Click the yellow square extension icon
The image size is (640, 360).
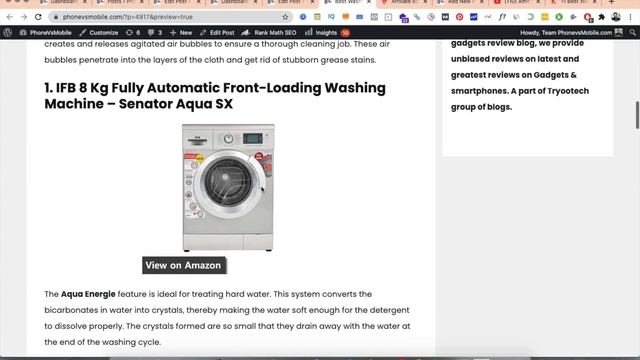pos(544,17)
